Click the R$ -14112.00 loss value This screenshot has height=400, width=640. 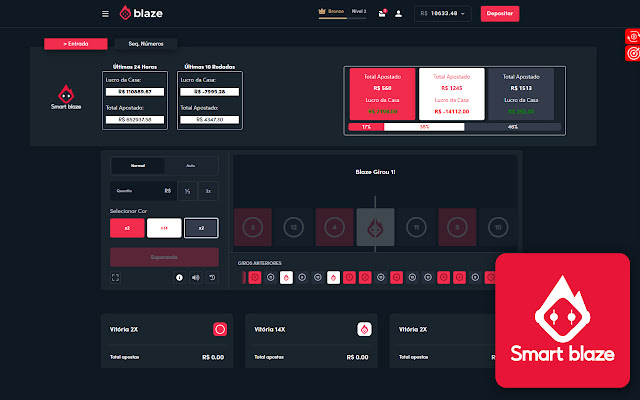(452, 111)
